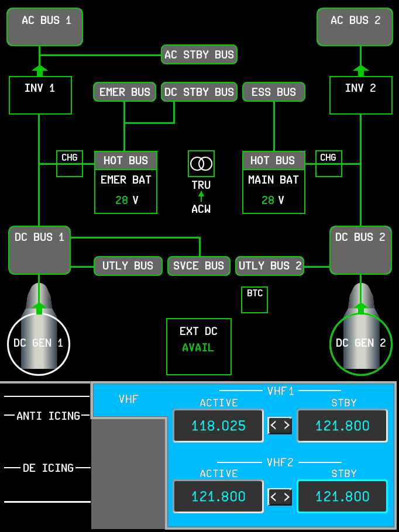Swap VHF1 active and standby frequencies
The image size is (399, 532).
(x=280, y=426)
